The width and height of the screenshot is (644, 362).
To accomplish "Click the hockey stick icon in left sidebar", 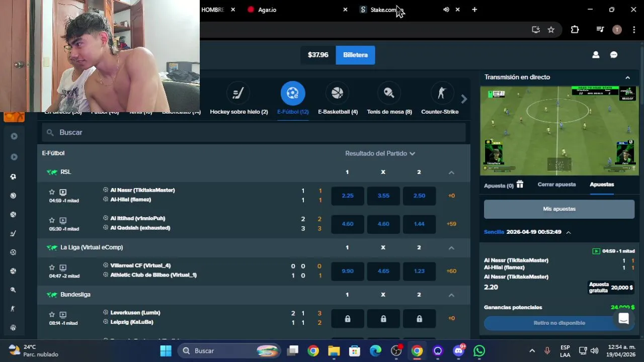I will [13, 233].
